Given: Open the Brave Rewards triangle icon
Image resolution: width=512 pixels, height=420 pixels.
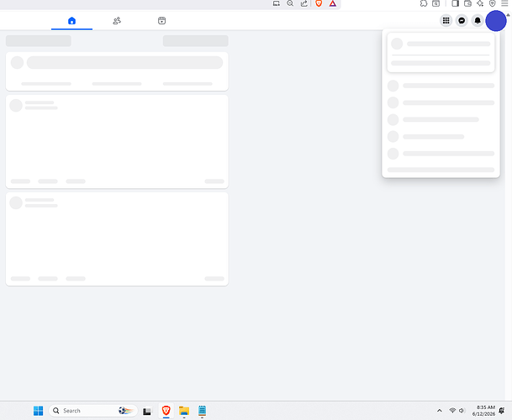Looking at the screenshot, I should 332,3.
